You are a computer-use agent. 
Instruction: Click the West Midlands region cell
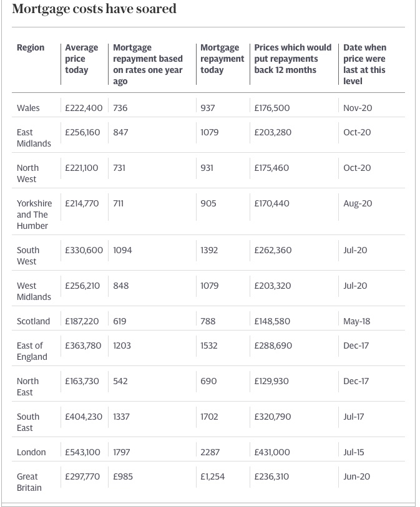pos(34,291)
